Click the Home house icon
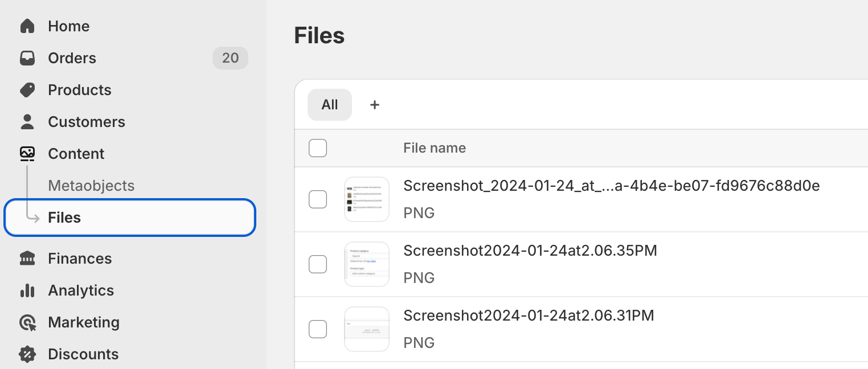The height and width of the screenshot is (369, 868). pyautogui.click(x=27, y=26)
